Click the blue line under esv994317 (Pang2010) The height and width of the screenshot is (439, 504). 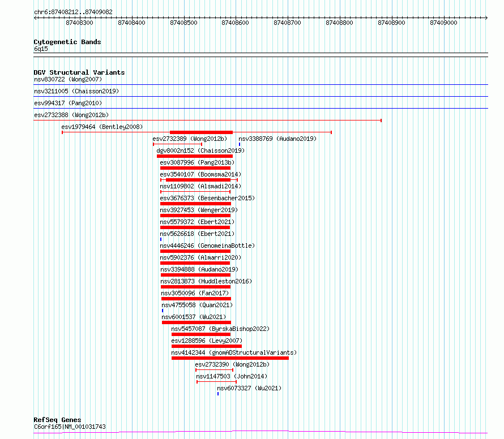pos(260,108)
